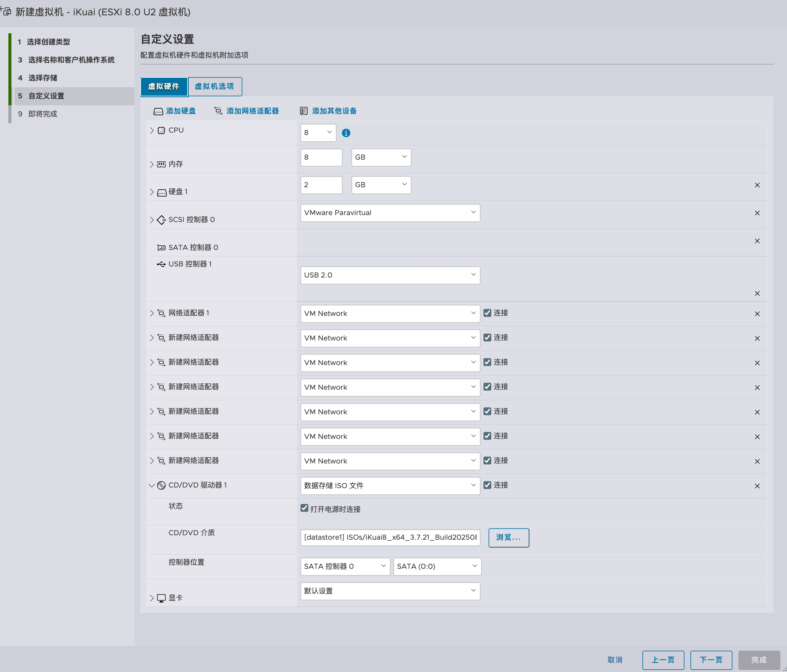Collapse the CD/DVD drive 1 section
The image size is (787, 672).
pyautogui.click(x=151, y=485)
